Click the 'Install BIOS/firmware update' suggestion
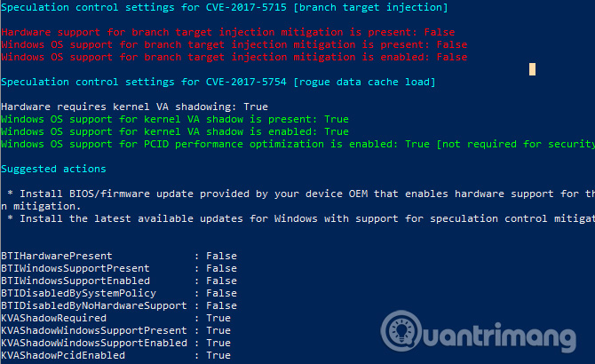This screenshot has width=595, height=364. click(x=297, y=200)
